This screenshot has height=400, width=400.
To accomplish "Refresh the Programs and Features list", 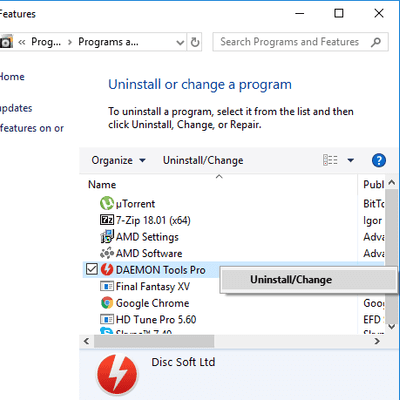I will click(195, 42).
